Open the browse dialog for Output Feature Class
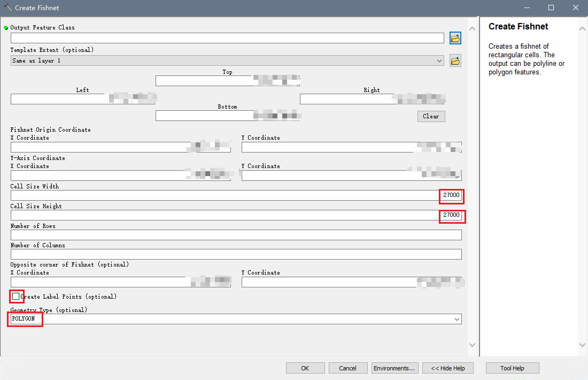 click(x=455, y=38)
